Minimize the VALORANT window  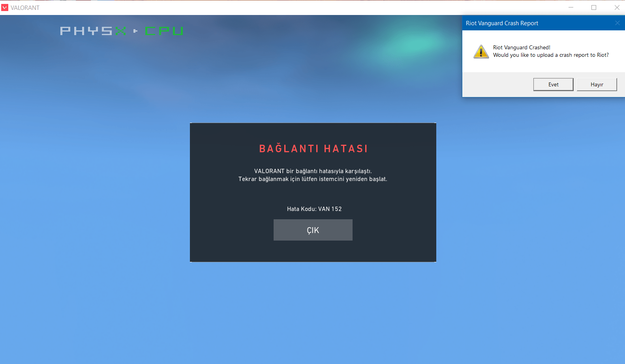571,7
